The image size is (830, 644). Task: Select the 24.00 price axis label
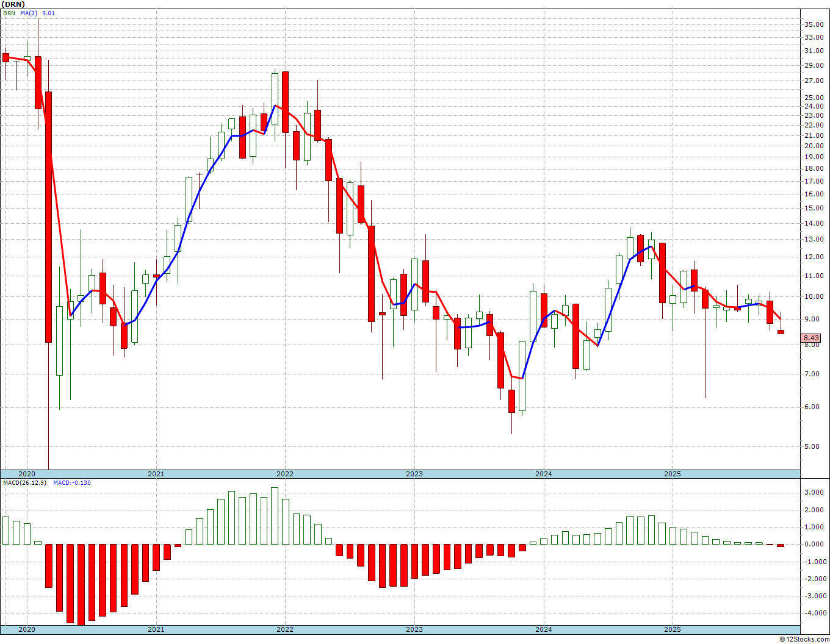tap(814, 106)
